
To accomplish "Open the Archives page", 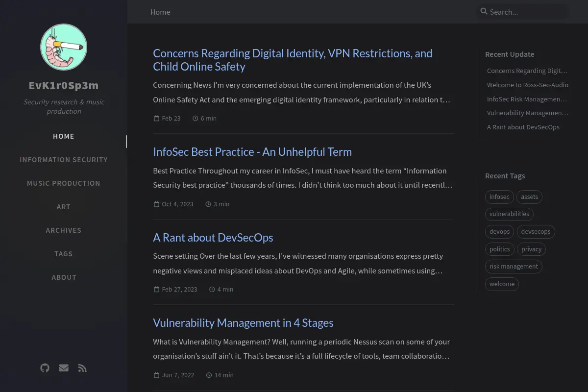I will [x=64, y=230].
